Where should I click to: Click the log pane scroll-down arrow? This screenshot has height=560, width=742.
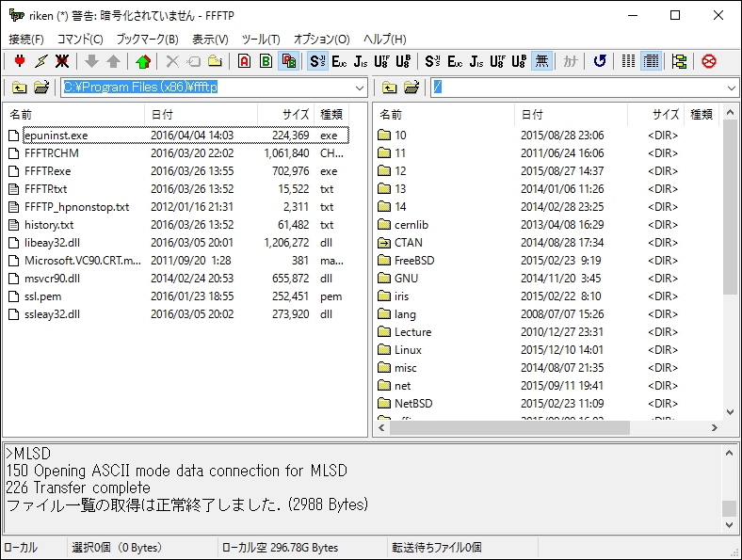tap(729, 525)
